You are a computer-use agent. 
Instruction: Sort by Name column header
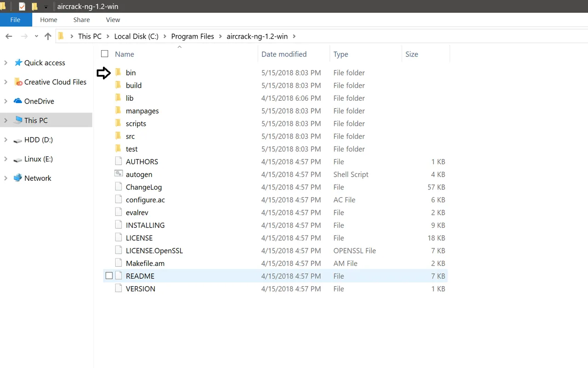[x=124, y=54]
